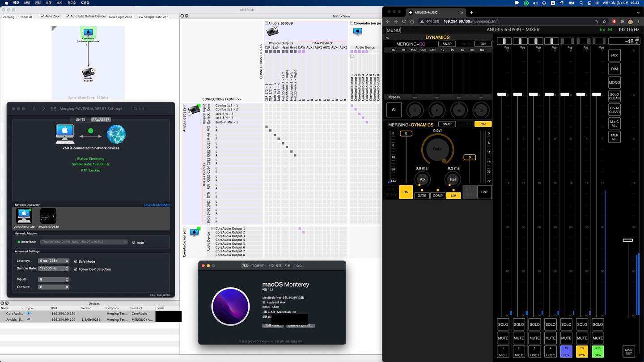This screenshot has width=644, height=362.
Task: Enable the COMP dynamics mode
Action: (x=438, y=196)
